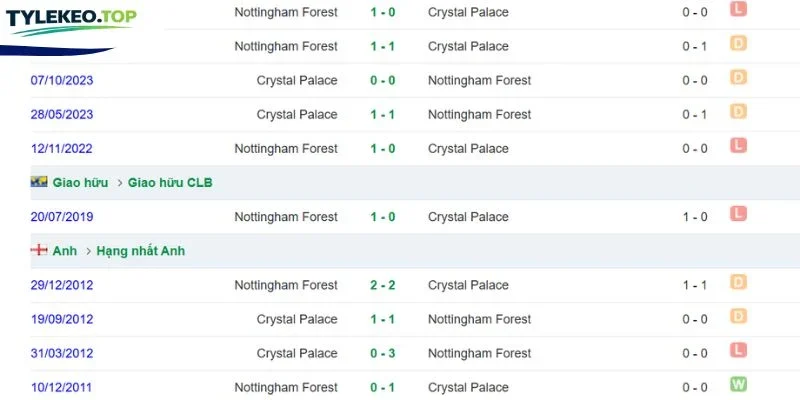Image resolution: width=800 pixels, height=400 pixels.
Task: Click the Giao hữu flag icon
Action: tap(39, 182)
